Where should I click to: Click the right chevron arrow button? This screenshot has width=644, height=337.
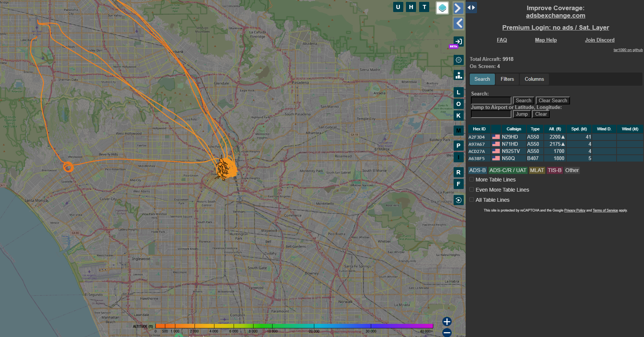click(x=458, y=8)
